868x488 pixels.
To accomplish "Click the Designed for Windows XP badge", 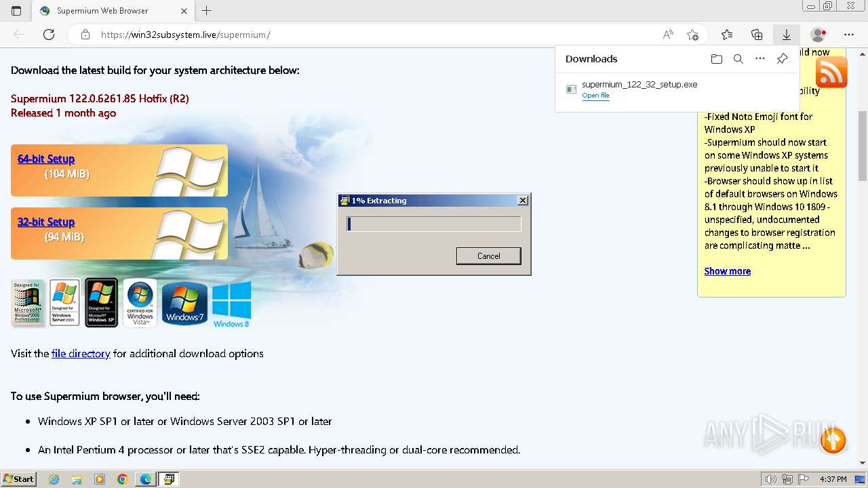I will [101, 303].
